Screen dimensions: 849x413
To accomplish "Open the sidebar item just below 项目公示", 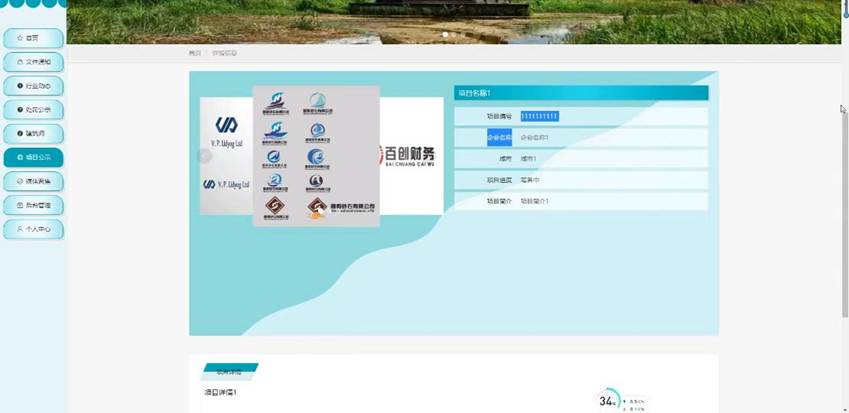I will (x=34, y=181).
